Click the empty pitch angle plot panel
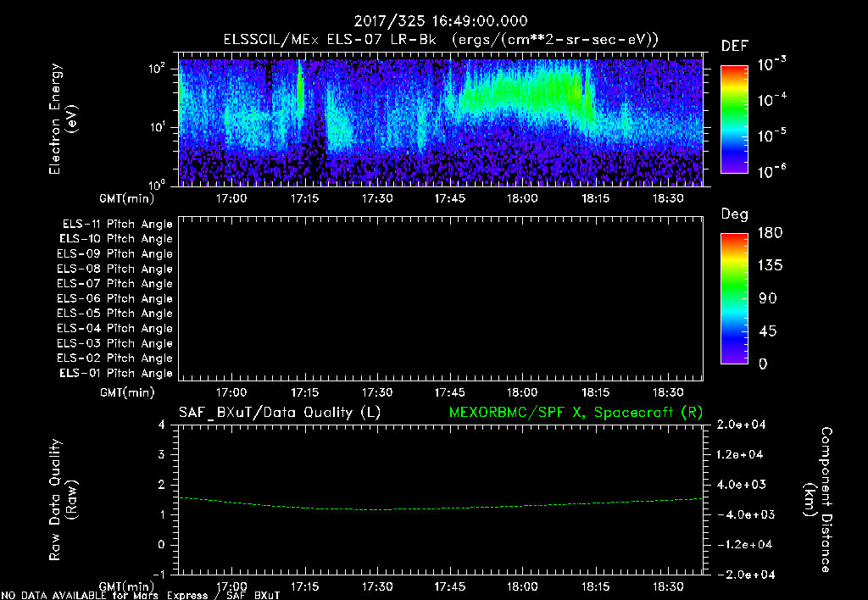868x600 pixels. pyautogui.click(x=441, y=298)
